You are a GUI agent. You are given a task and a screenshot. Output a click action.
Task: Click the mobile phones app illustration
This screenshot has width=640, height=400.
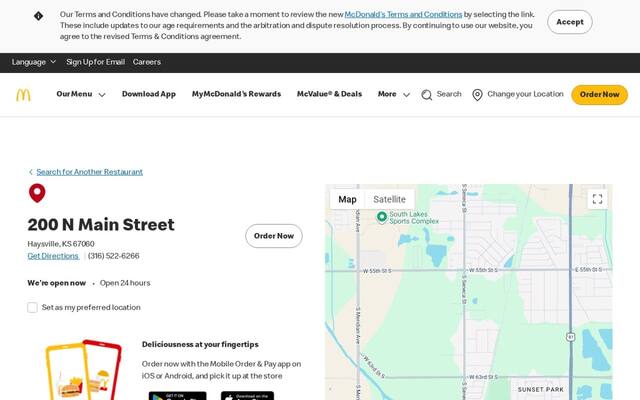[84, 369]
